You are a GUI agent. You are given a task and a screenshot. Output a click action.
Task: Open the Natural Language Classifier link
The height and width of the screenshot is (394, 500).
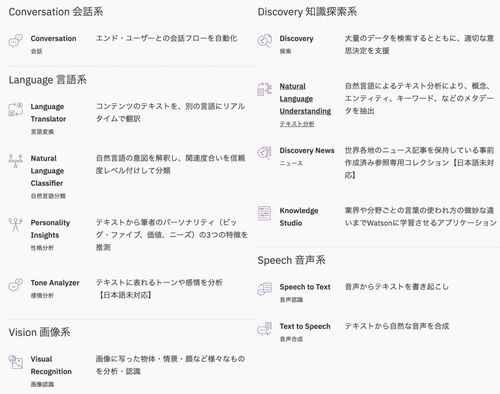[47, 171]
